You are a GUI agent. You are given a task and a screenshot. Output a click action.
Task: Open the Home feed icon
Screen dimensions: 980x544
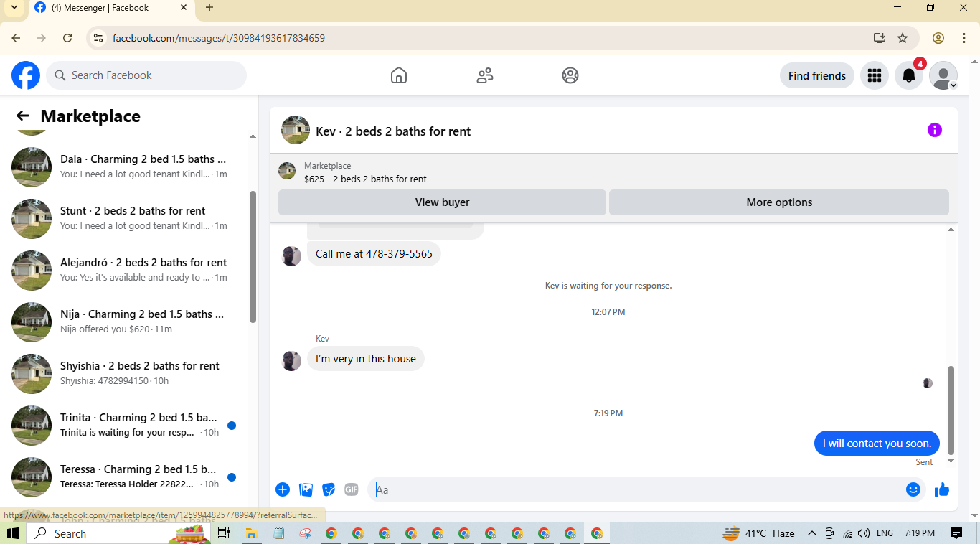point(399,75)
